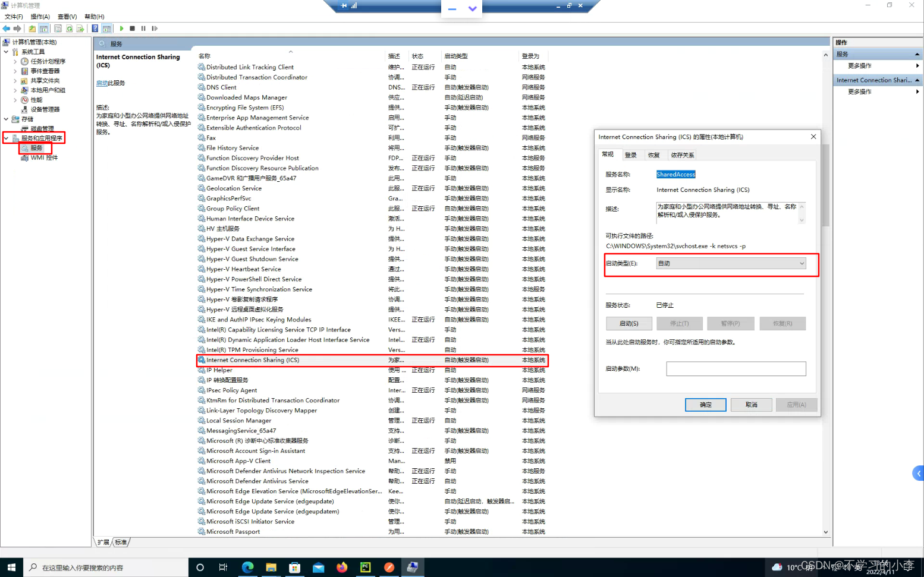Screen dimensions: 924x577
Task: Click green Start Service play icon
Action: tap(122, 29)
